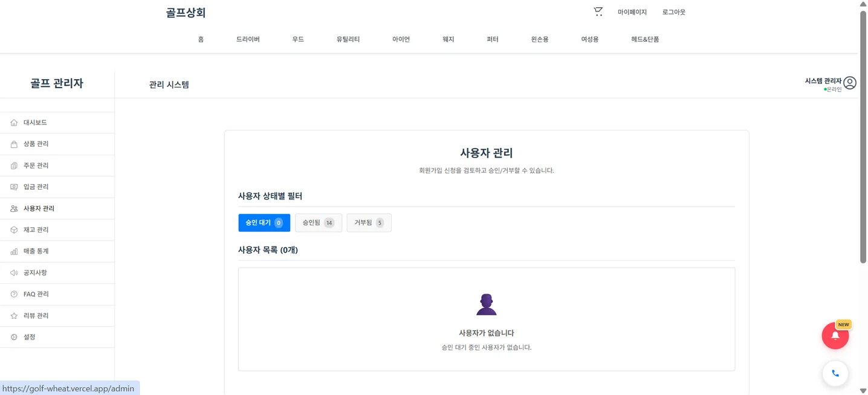The image size is (868, 395).
Task: Open 주문 관리 order management from sidebar
Action: (x=13, y=165)
